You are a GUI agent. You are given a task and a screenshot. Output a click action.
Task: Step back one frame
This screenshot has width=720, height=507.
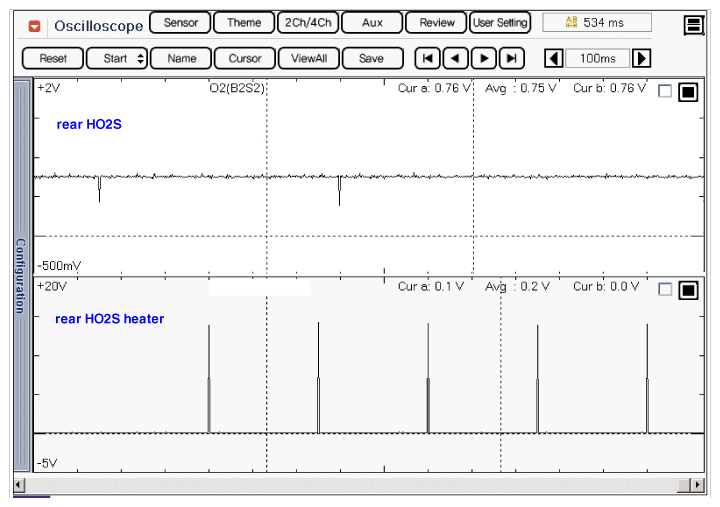(455, 59)
